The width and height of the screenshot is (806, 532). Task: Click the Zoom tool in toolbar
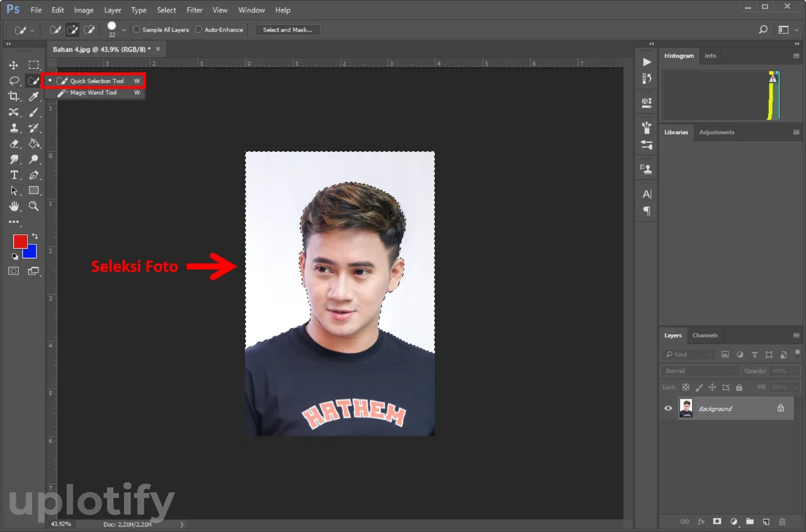coord(34,207)
